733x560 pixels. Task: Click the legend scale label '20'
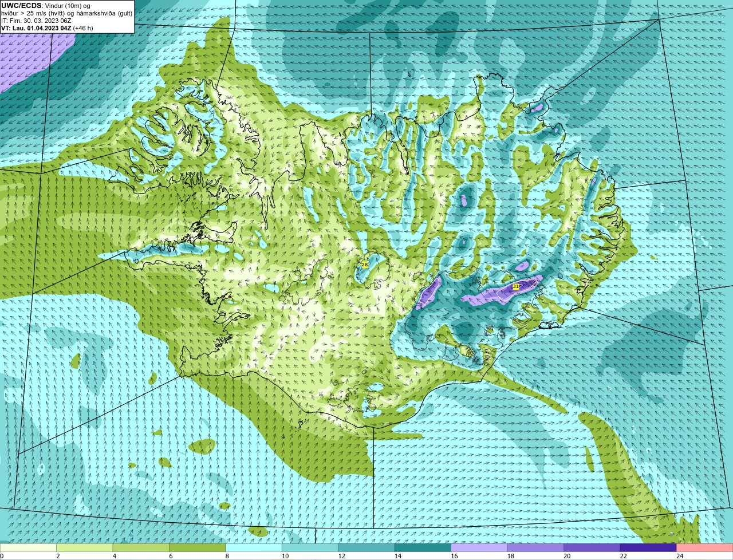point(566,556)
